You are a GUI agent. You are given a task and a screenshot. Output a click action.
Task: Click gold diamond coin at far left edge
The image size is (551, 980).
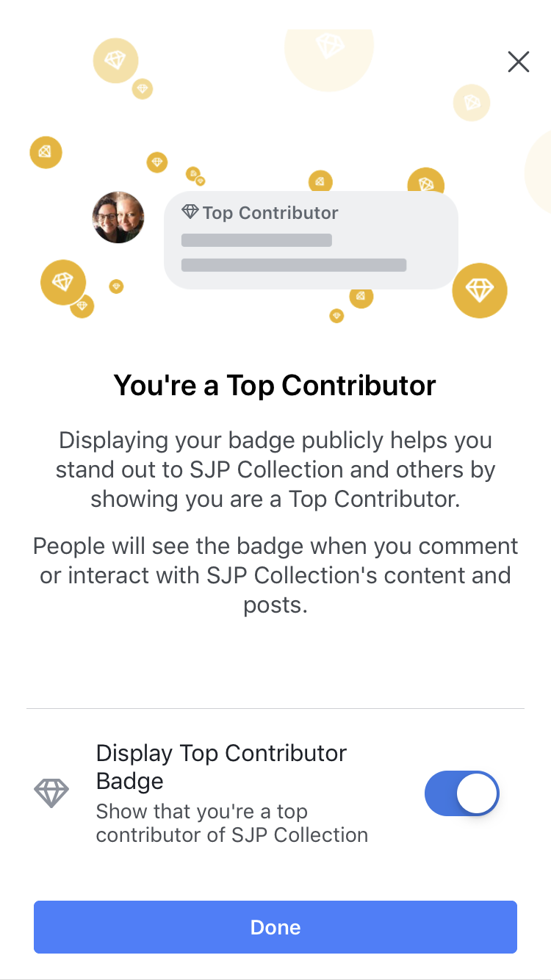pos(46,152)
